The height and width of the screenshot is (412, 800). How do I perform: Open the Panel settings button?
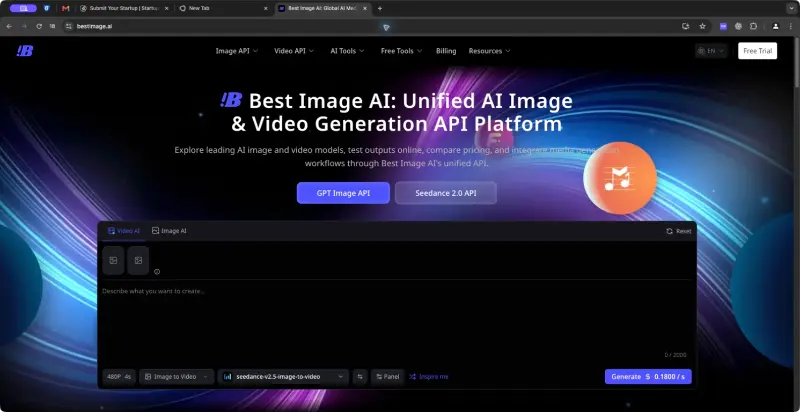click(388, 377)
